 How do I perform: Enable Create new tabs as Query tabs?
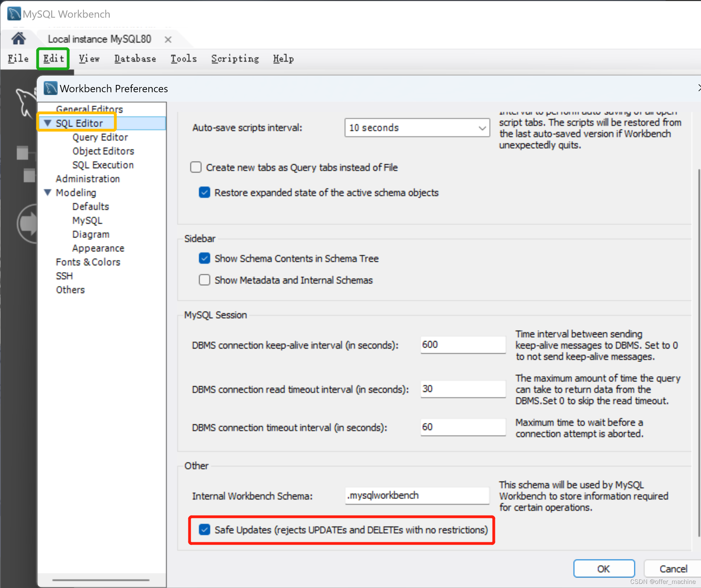196,167
